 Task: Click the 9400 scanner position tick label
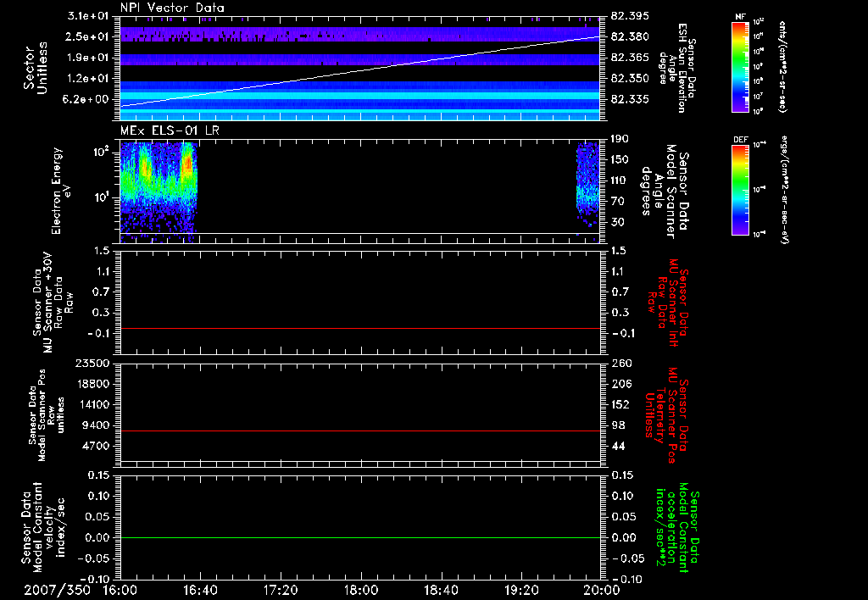coord(96,425)
